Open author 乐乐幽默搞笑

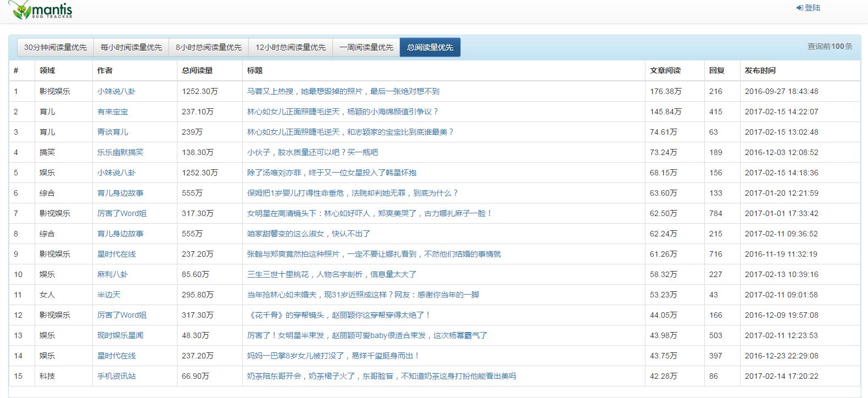point(120,152)
